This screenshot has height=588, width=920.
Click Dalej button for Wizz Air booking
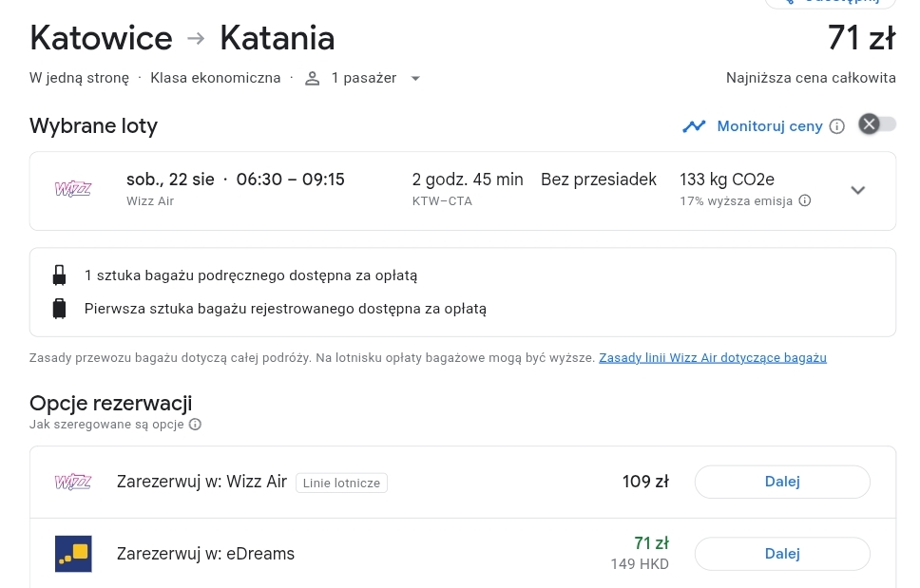(x=782, y=482)
